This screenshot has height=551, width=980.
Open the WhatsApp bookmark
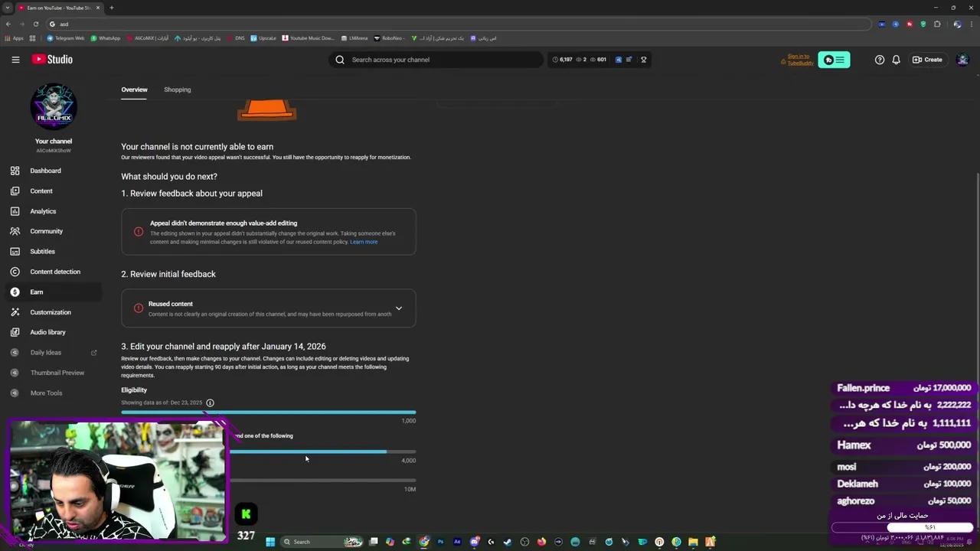coord(106,38)
